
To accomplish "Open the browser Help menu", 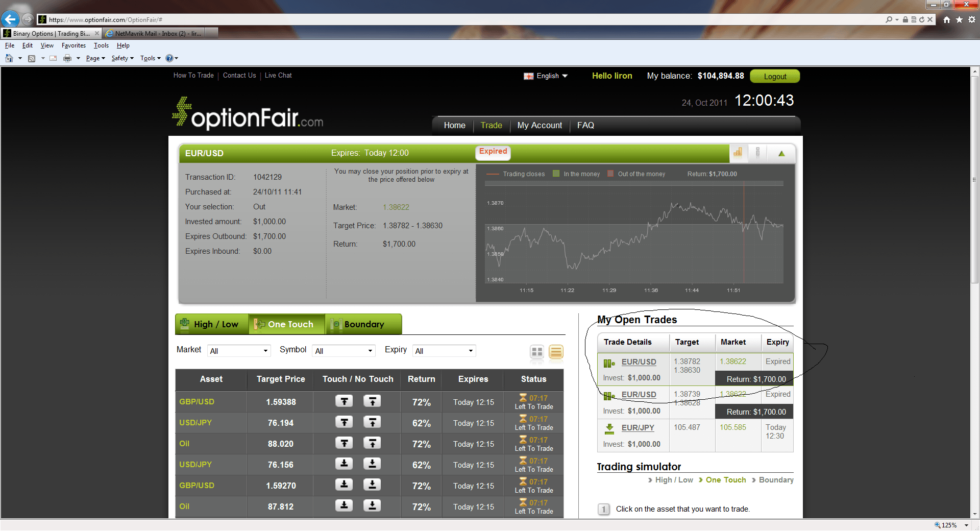I will 123,45.
